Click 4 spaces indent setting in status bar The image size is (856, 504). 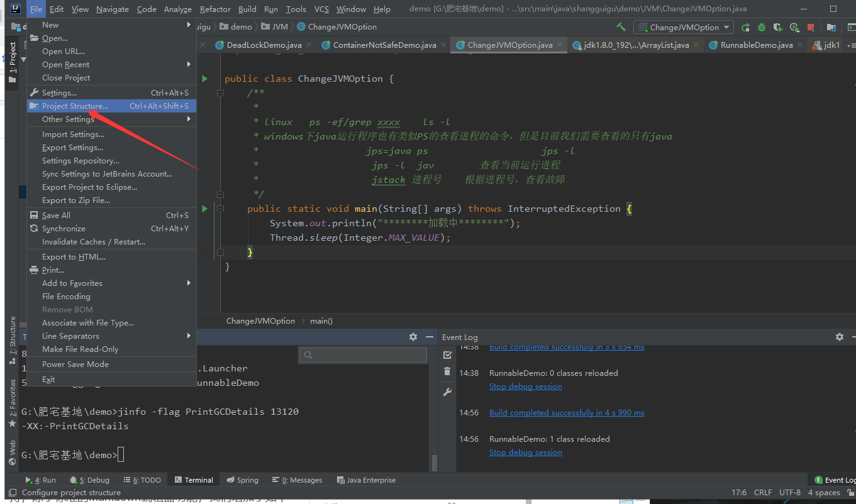[824, 493]
